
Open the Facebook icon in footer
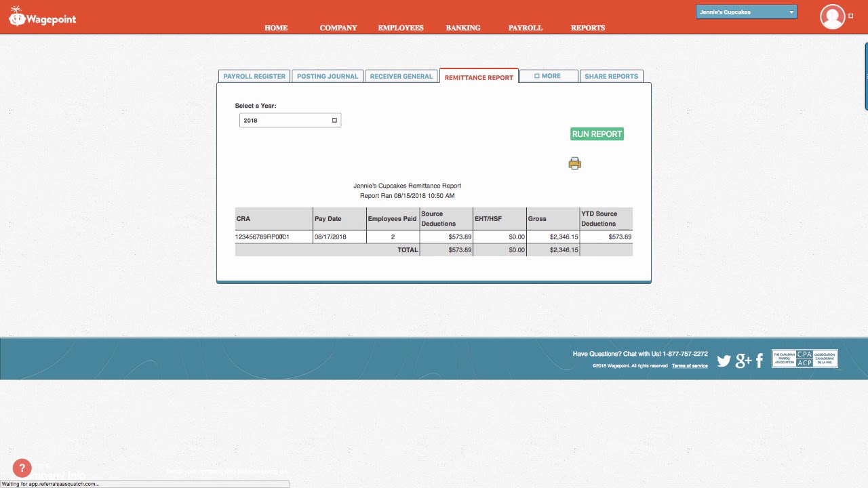[x=759, y=361]
